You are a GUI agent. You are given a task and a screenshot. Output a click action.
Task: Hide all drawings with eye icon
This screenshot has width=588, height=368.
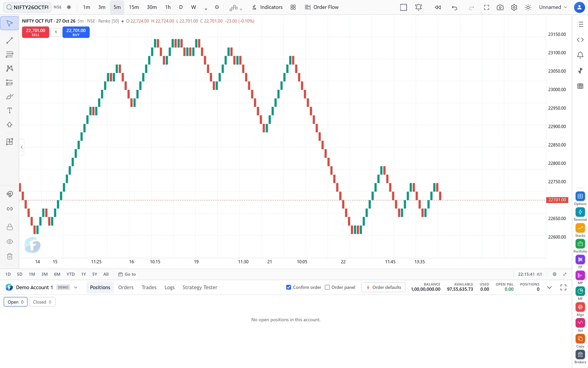[x=9, y=242]
